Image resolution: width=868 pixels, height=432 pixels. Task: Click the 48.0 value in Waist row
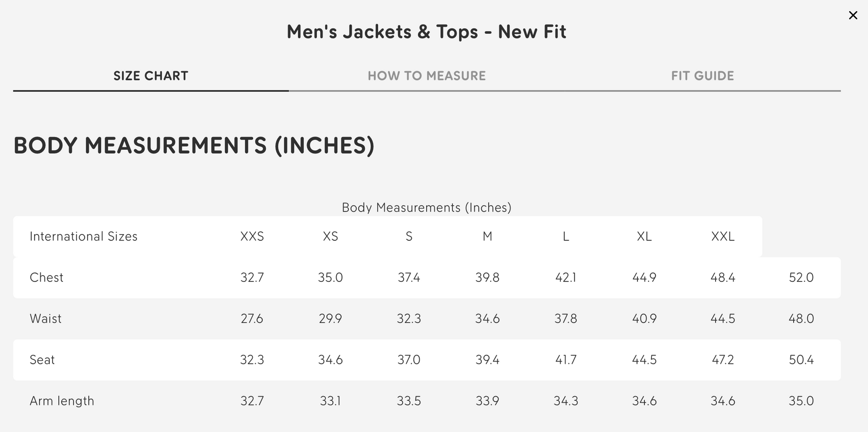[x=801, y=319]
